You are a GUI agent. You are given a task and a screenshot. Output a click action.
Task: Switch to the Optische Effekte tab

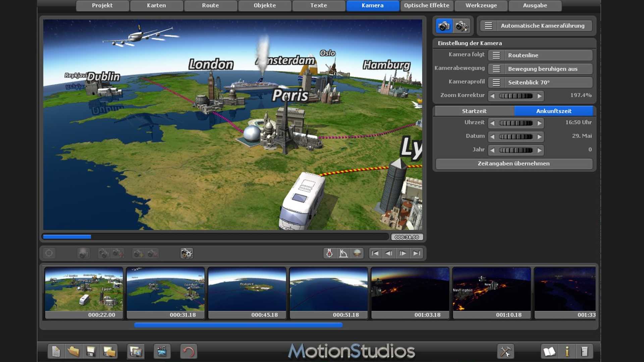click(x=426, y=5)
